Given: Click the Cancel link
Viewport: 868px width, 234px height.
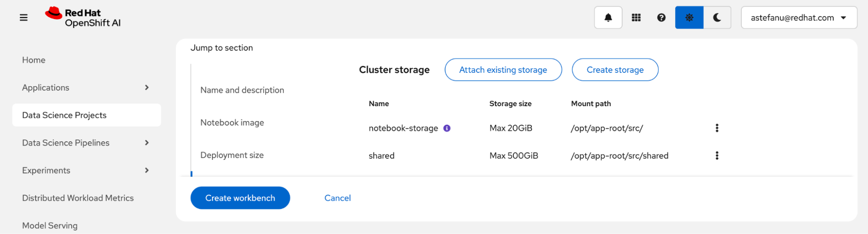Looking at the screenshot, I should click(x=337, y=198).
